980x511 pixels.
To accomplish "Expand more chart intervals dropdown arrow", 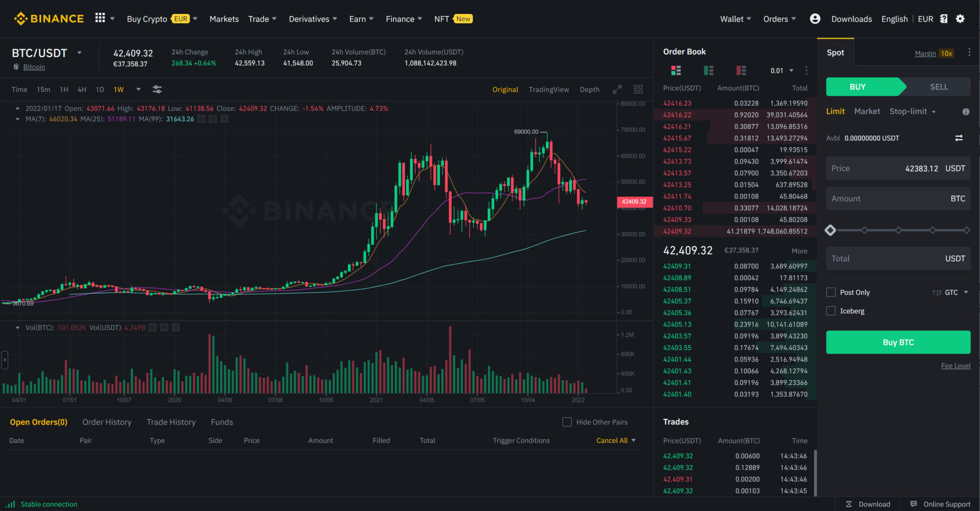I will coord(138,89).
